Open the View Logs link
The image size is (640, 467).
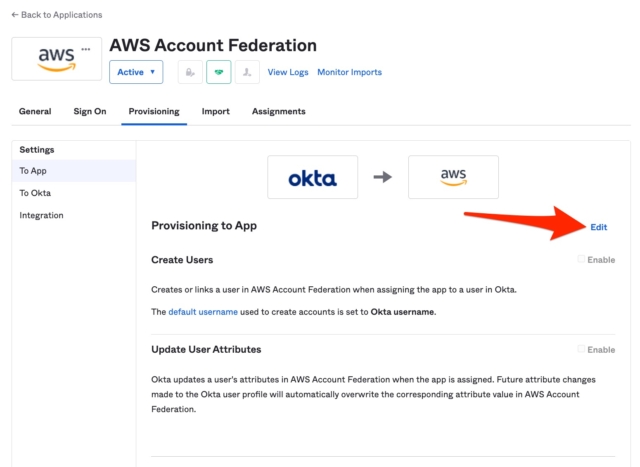click(x=288, y=72)
